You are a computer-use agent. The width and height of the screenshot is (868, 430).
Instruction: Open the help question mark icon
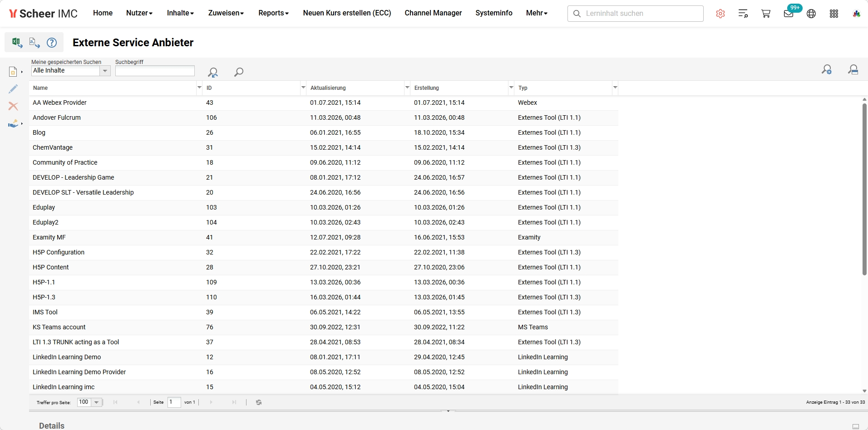(x=52, y=43)
